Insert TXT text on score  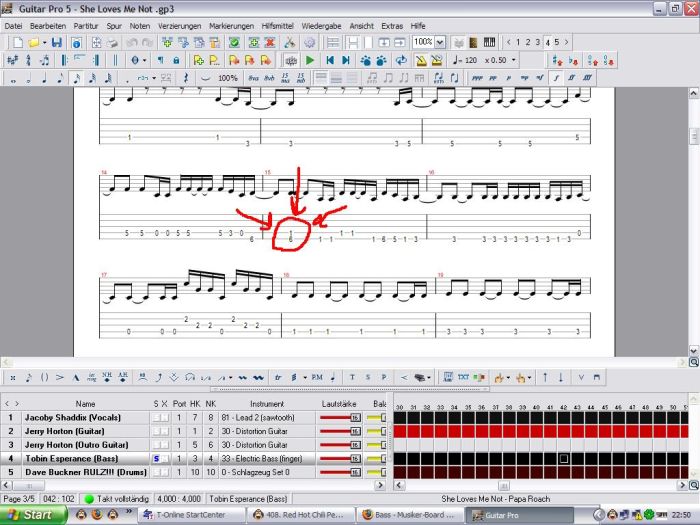[x=463, y=378]
